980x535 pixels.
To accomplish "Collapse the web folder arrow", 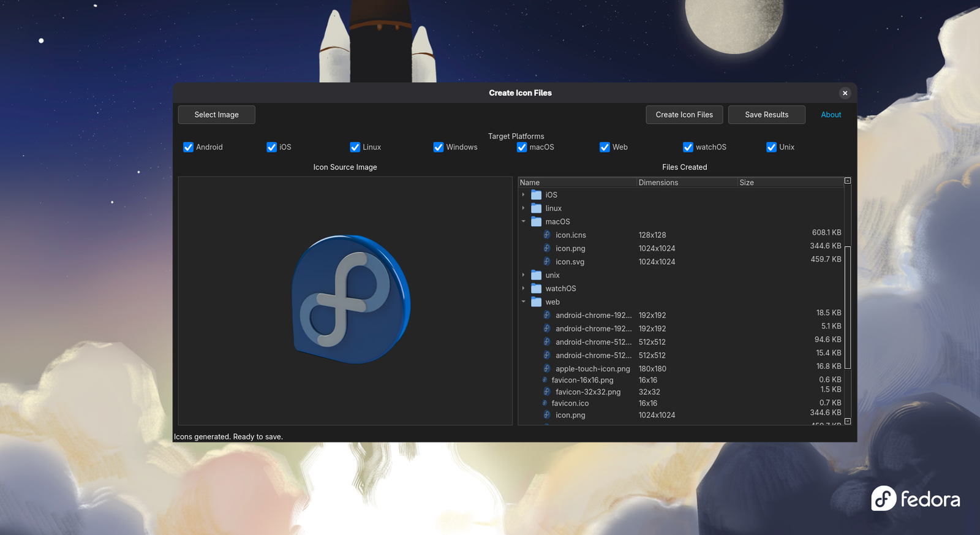I will click(523, 302).
